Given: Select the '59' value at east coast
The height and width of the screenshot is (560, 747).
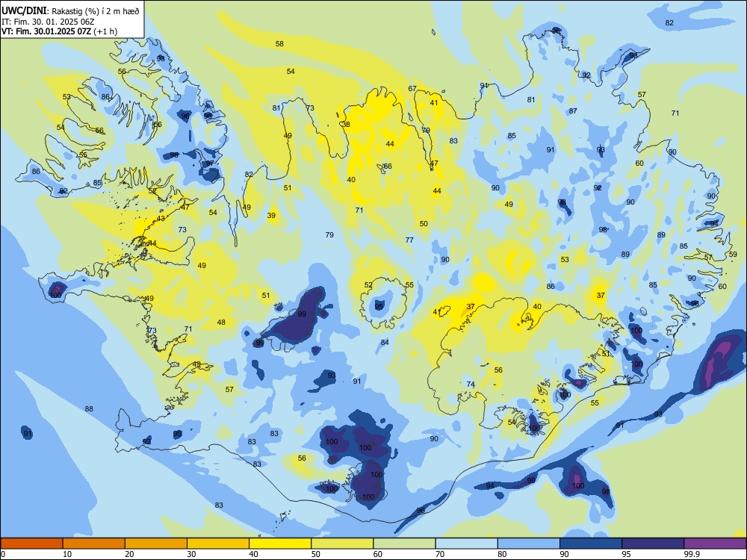Looking at the screenshot, I should click(x=734, y=255).
